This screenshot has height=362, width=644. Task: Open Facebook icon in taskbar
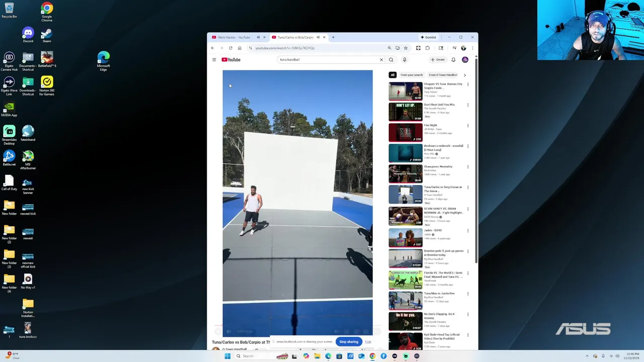(x=383, y=356)
